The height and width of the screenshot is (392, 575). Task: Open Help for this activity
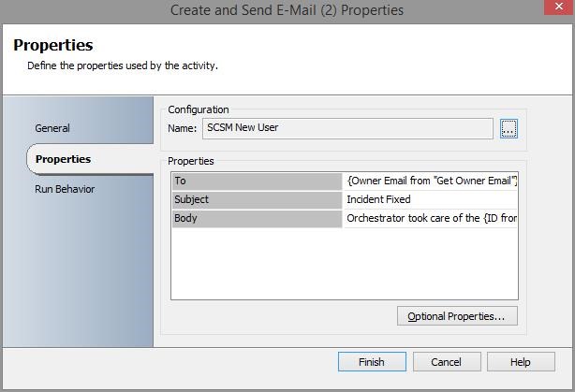pos(520,362)
